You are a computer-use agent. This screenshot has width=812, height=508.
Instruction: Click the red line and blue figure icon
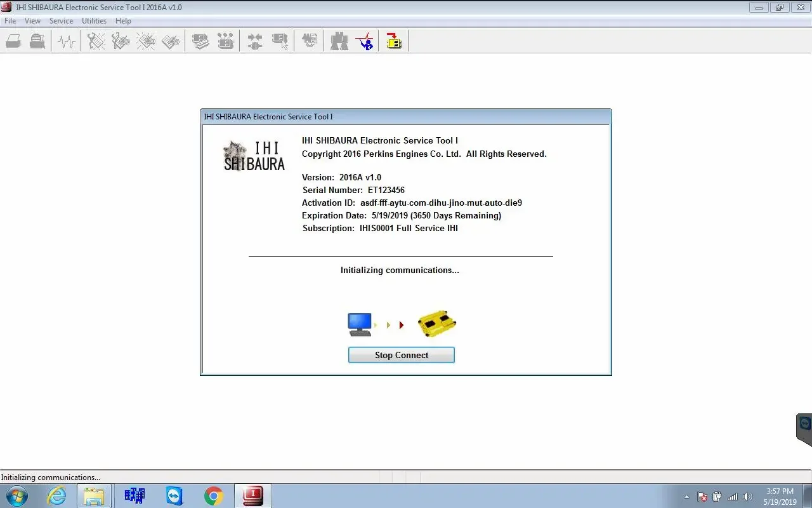[x=364, y=42]
